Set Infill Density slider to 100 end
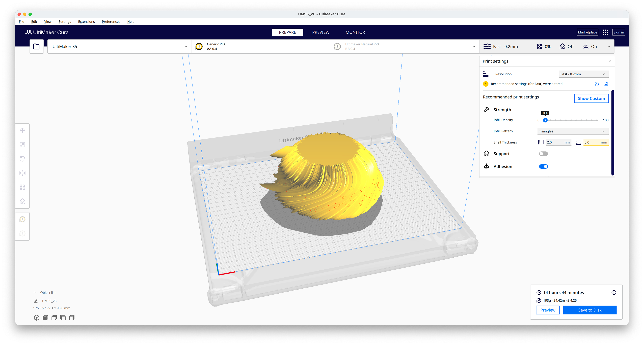Screen dimensions: 644x345 pos(597,120)
